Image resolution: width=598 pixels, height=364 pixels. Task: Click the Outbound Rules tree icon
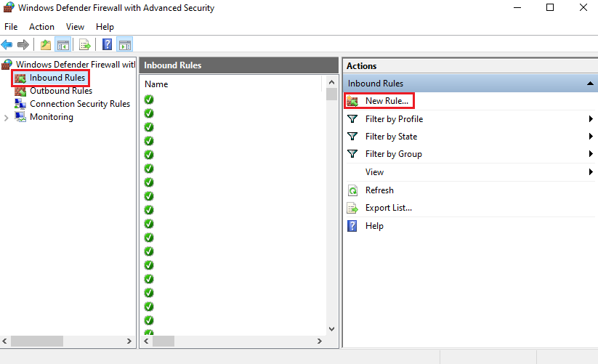click(x=20, y=92)
